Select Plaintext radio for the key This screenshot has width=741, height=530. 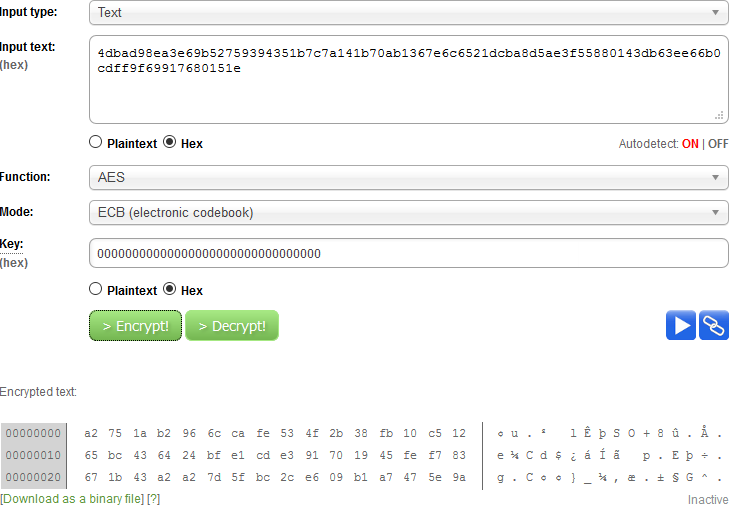coord(96,289)
